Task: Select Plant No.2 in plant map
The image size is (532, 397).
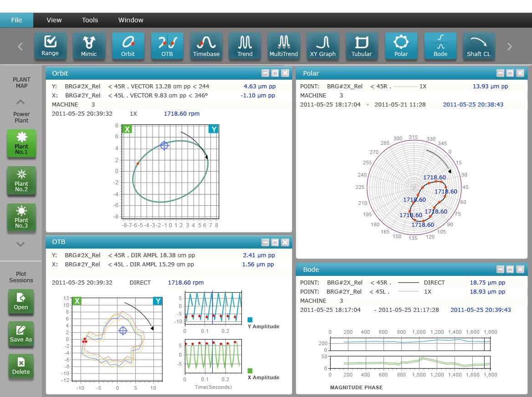Action: coord(21,181)
